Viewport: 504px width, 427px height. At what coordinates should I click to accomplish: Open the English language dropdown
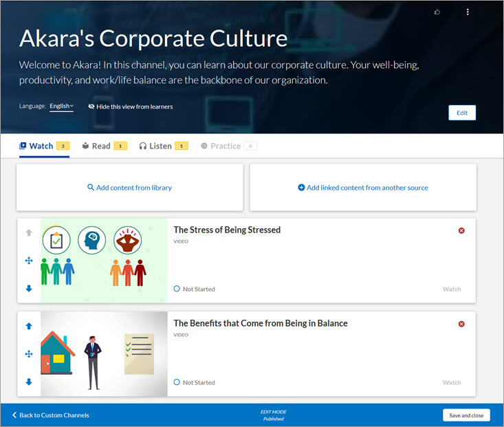(x=62, y=107)
